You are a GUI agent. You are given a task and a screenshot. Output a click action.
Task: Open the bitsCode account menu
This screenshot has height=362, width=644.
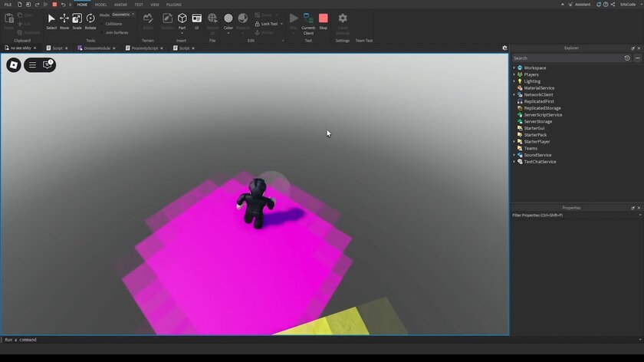(x=630, y=5)
